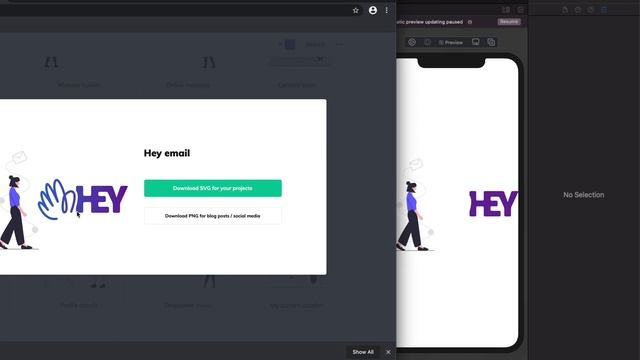Image resolution: width=640 pixels, height=360 pixels.
Task: Click the preview on device icon
Action: [476, 42]
